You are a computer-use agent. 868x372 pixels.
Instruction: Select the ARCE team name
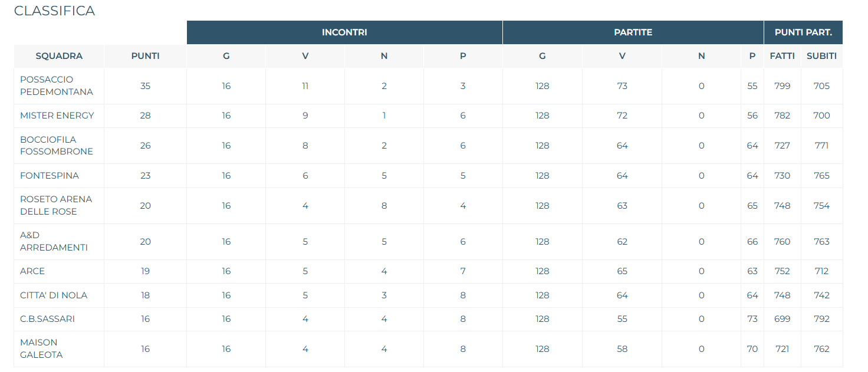click(32, 271)
